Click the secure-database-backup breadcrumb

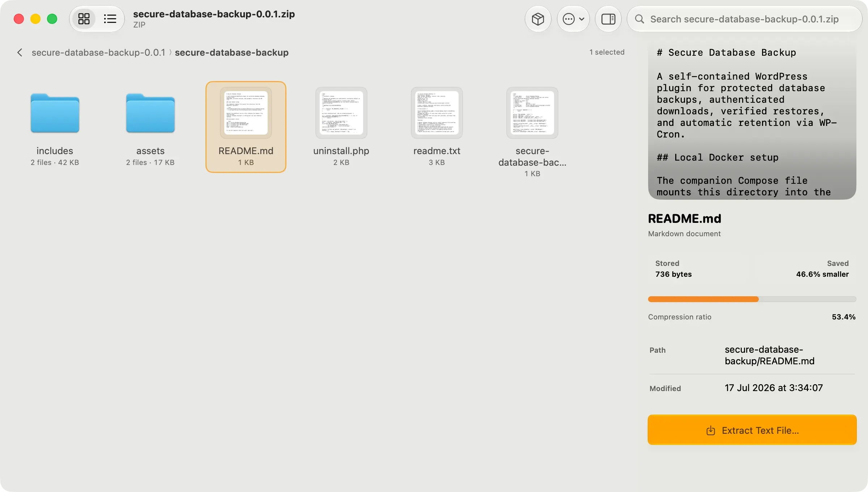pyautogui.click(x=231, y=52)
